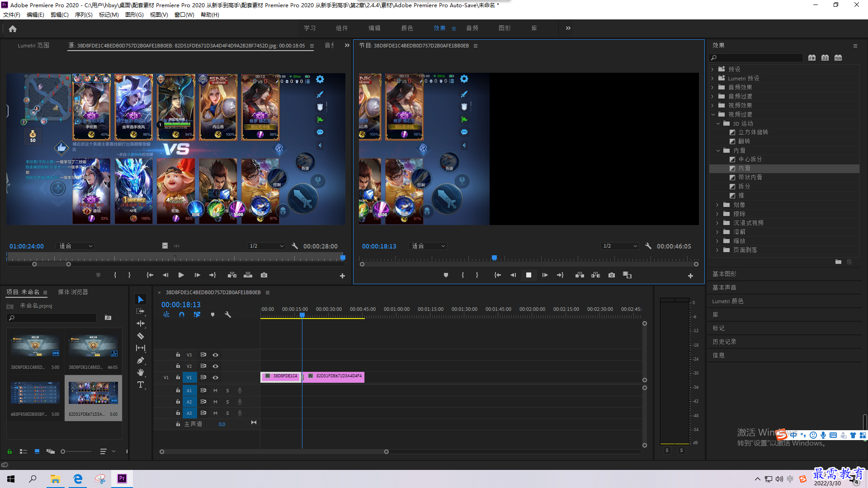Open Program monitor button editor plus

(690, 276)
